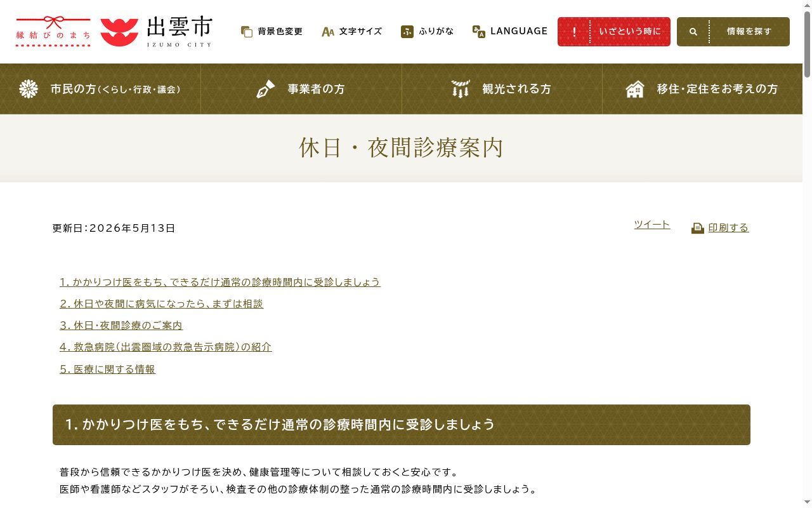This screenshot has width=812, height=508.
Task: Open the いざという時に emergency button
Action: [614, 32]
